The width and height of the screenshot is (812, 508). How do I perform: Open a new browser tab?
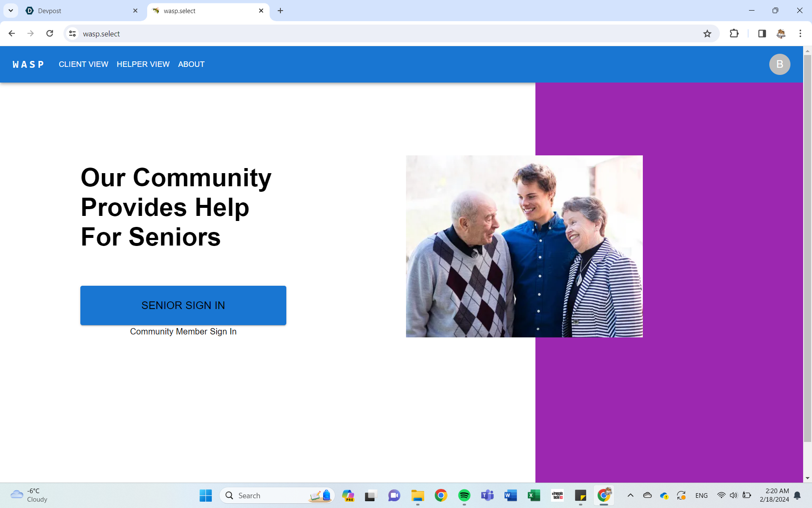click(x=280, y=11)
